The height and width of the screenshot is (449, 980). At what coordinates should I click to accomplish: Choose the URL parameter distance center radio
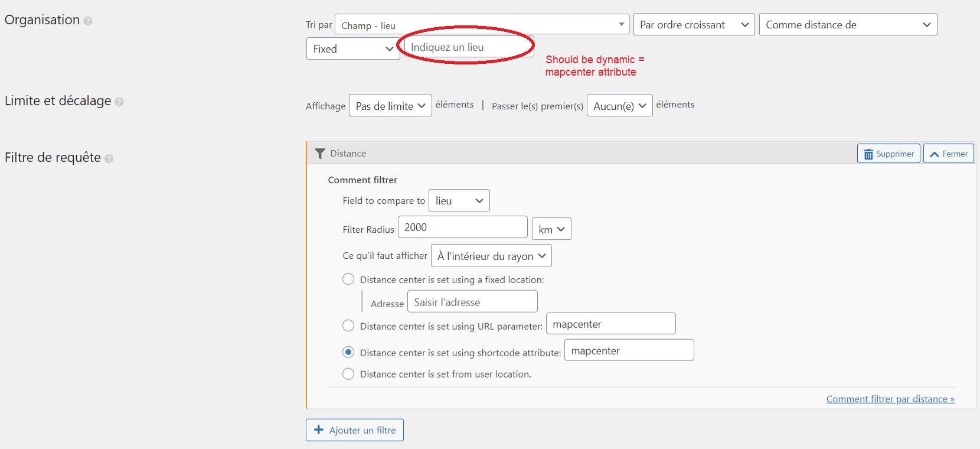click(x=348, y=326)
